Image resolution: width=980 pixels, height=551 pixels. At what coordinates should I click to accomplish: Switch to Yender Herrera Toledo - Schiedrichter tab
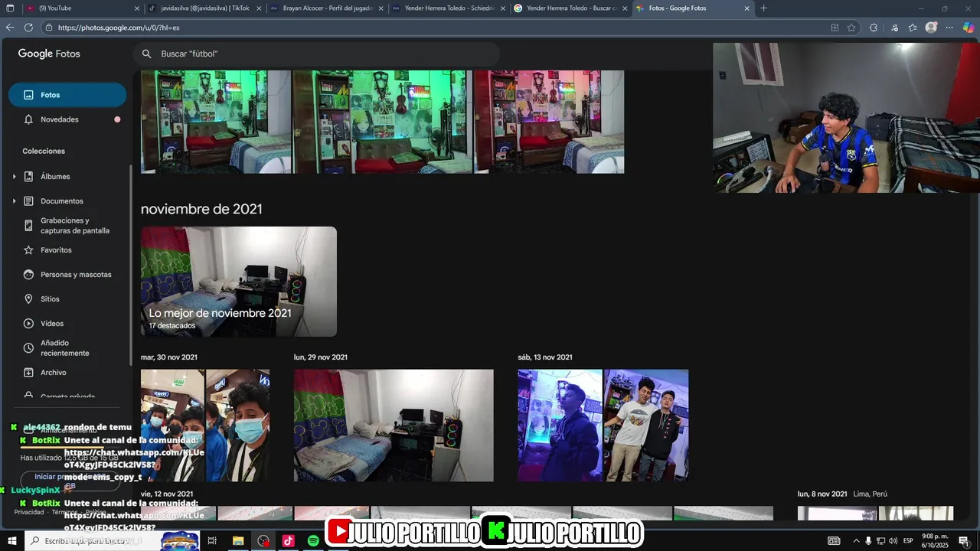pyautogui.click(x=449, y=8)
